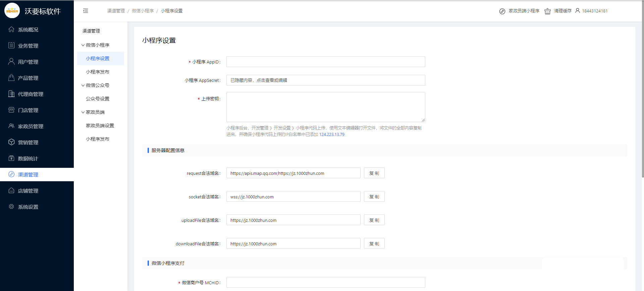This screenshot has width=644, height=291.
Task: Click the 店铺管理 store icon
Action: (11, 190)
